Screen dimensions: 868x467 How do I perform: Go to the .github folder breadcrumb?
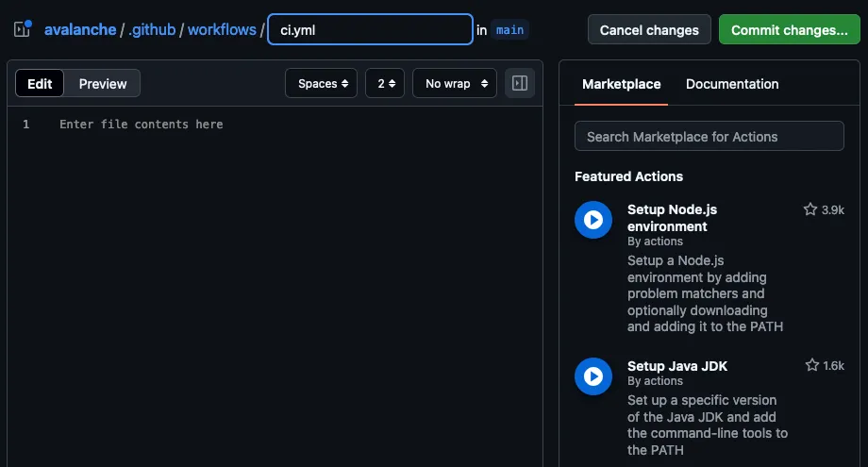click(152, 29)
